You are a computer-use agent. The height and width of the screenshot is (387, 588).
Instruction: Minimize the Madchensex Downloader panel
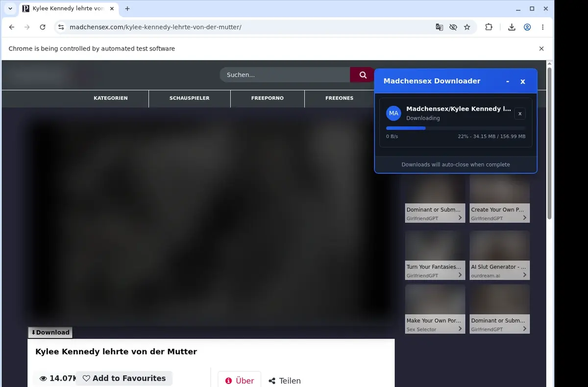click(x=508, y=81)
